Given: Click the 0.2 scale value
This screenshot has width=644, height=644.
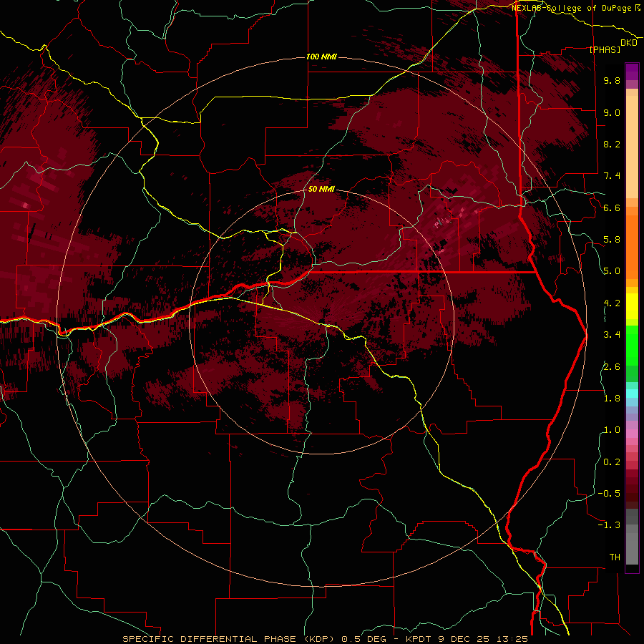Looking at the screenshot, I should tap(612, 462).
